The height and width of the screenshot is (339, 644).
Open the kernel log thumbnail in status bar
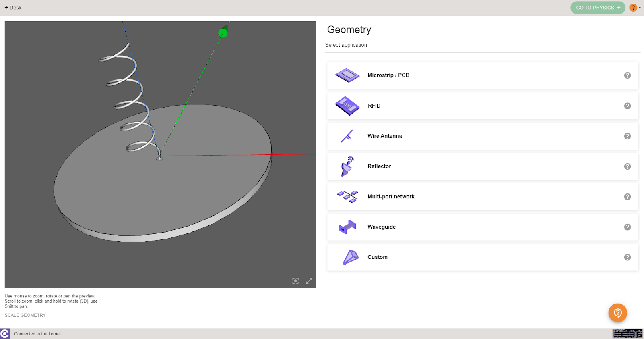[627, 334]
